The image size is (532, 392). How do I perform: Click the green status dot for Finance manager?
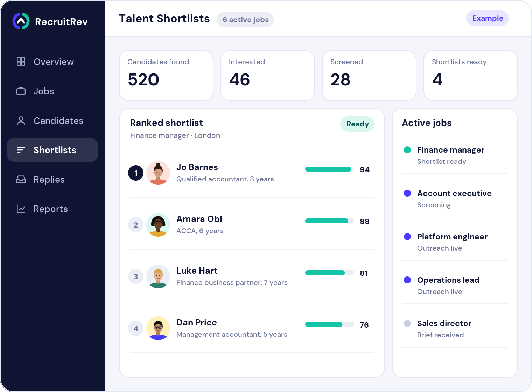tap(407, 150)
